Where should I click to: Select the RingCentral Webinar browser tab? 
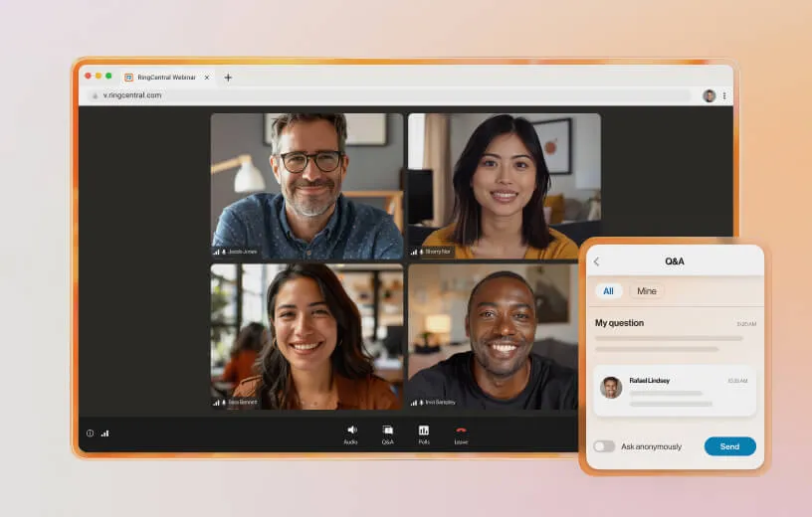(x=167, y=78)
